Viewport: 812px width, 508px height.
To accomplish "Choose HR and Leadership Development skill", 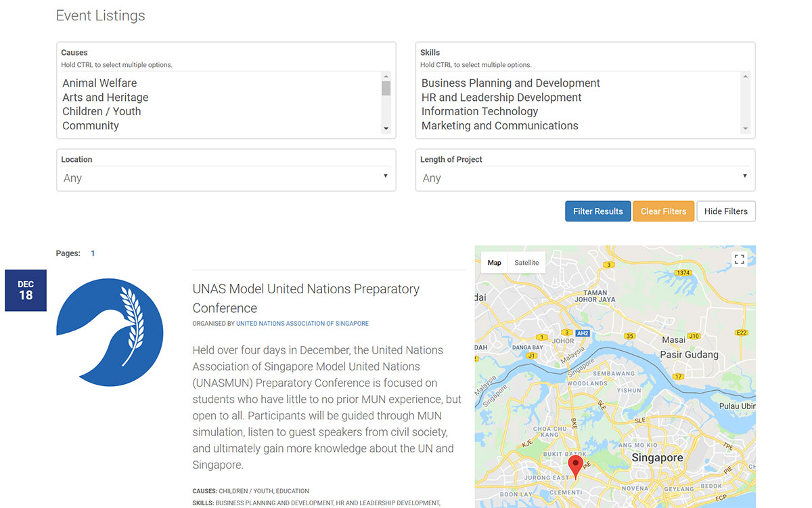I will [x=501, y=98].
